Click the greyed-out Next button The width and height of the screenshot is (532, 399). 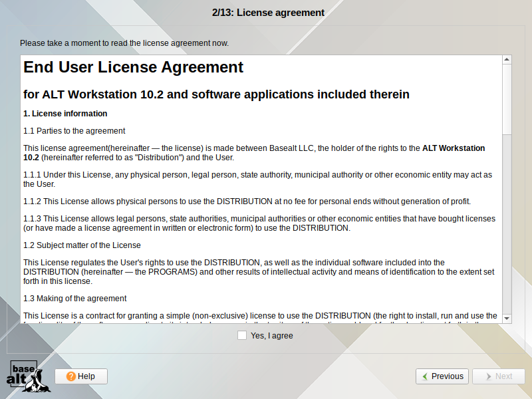(x=498, y=376)
